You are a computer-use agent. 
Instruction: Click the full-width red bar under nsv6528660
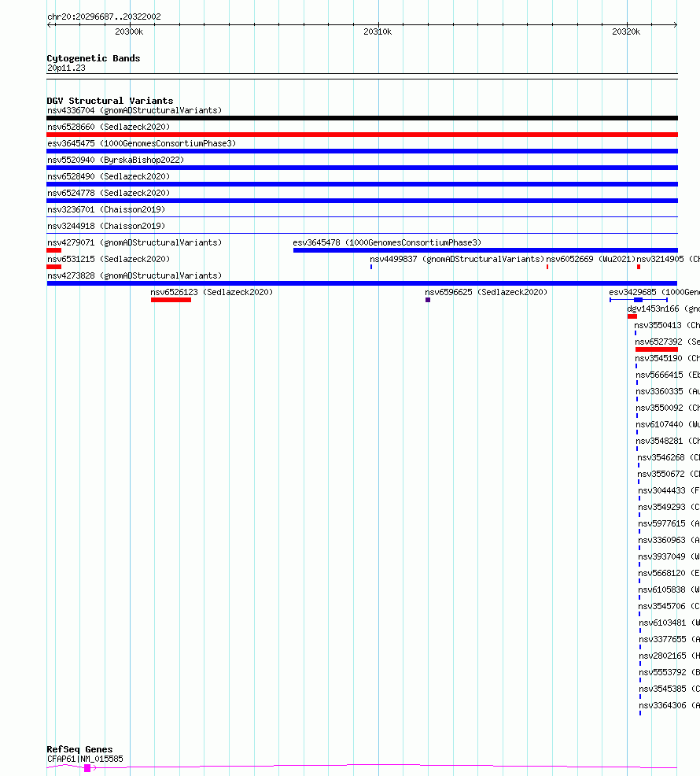click(x=362, y=135)
